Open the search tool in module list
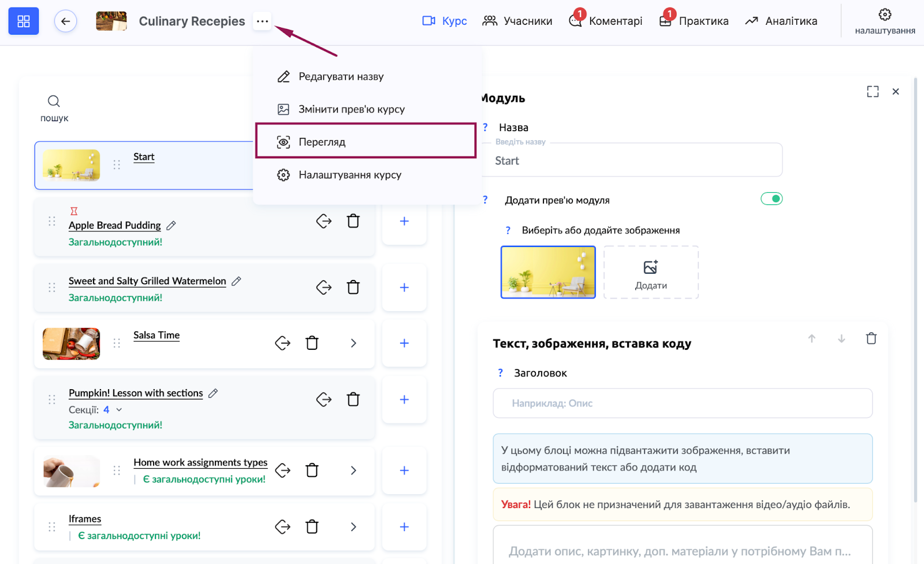This screenshot has width=924, height=564. click(x=54, y=107)
